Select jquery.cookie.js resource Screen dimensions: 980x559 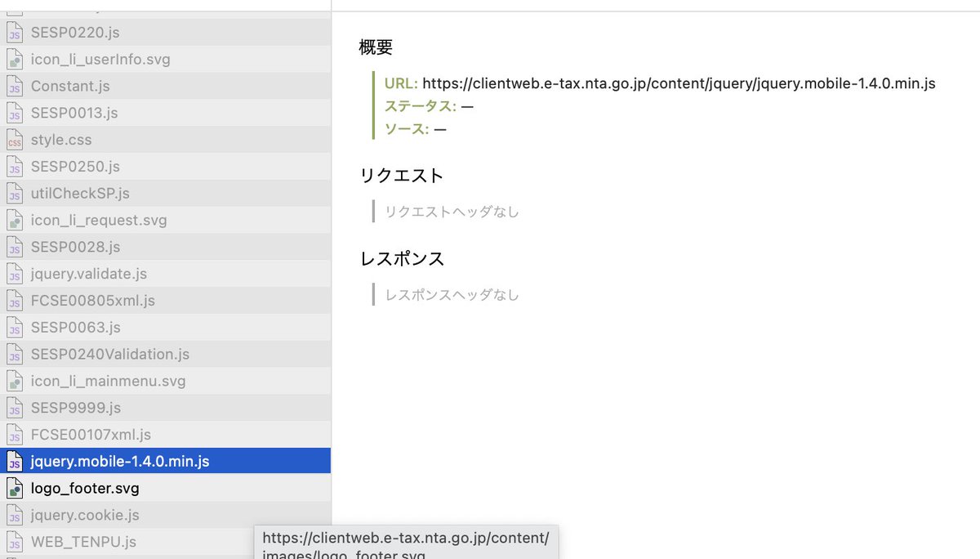165,515
